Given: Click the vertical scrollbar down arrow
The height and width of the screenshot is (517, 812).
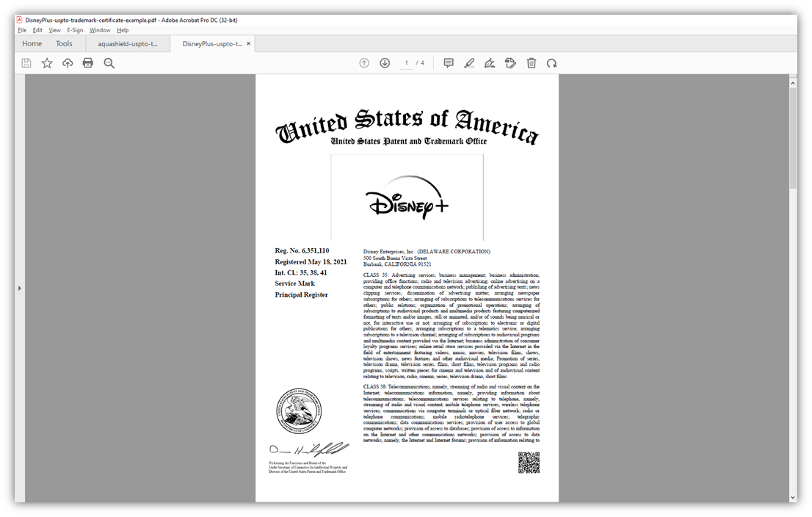Looking at the screenshot, I should point(793,497).
